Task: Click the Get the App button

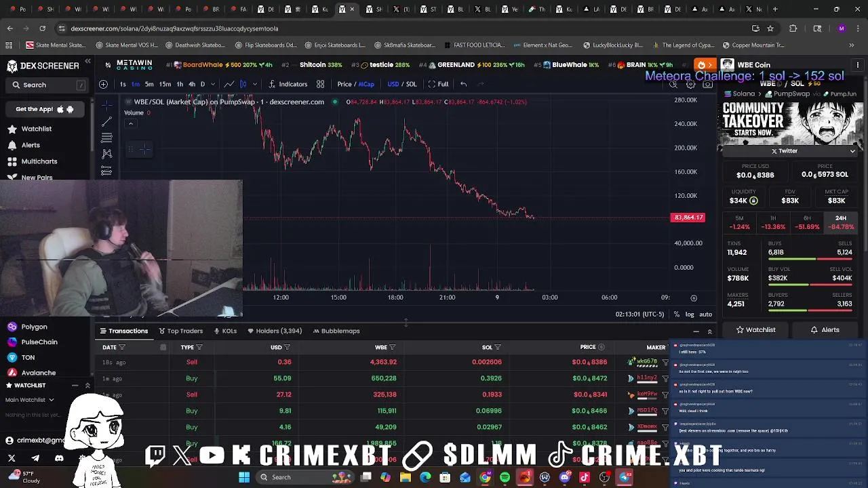Action: tap(45, 109)
